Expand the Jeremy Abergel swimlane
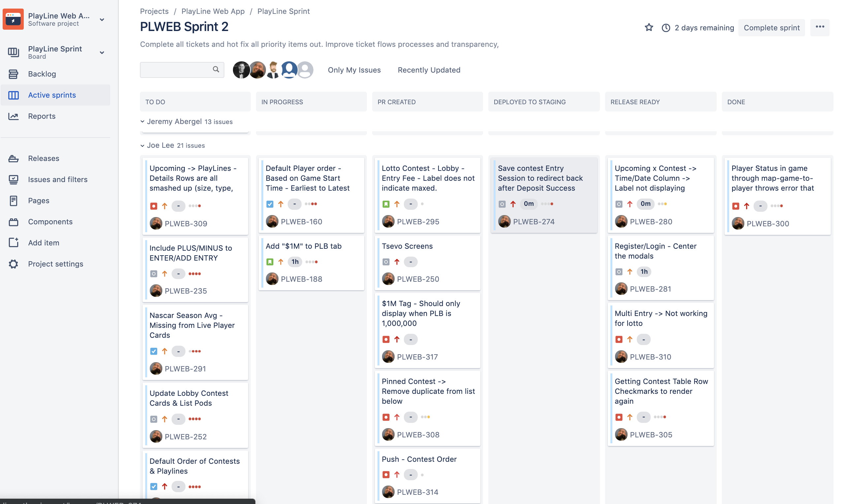This screenshot has width=844, height=504. coord(142,122)
